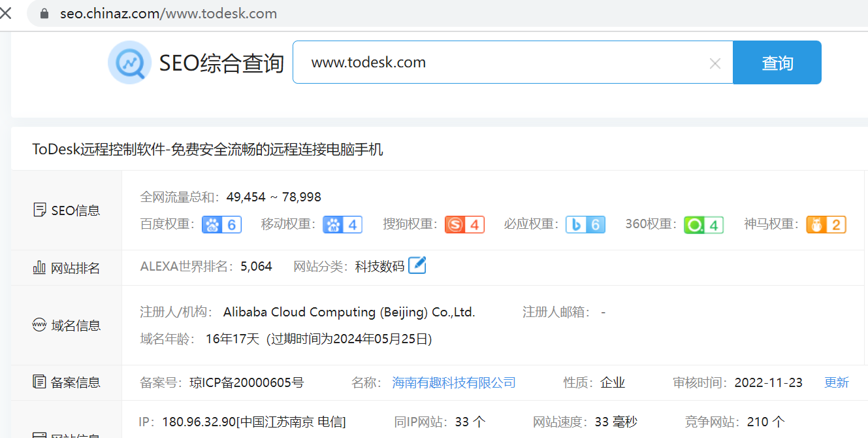This screenshot has height=438, width=868.
Task: Click the SEO信息 row label
Action: [76, 210]
